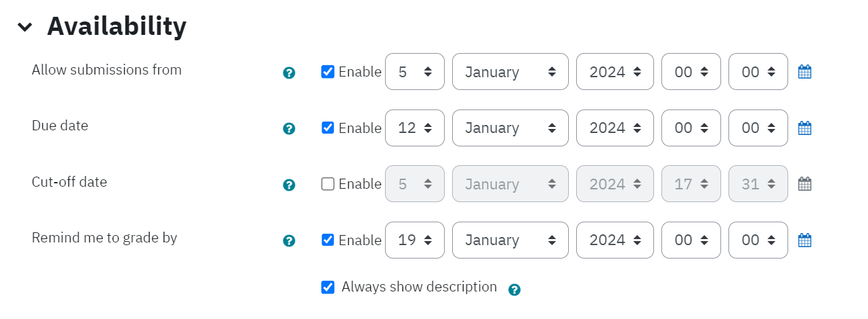
Task: Open help icon beside Due date
Action: pos(289,128)
